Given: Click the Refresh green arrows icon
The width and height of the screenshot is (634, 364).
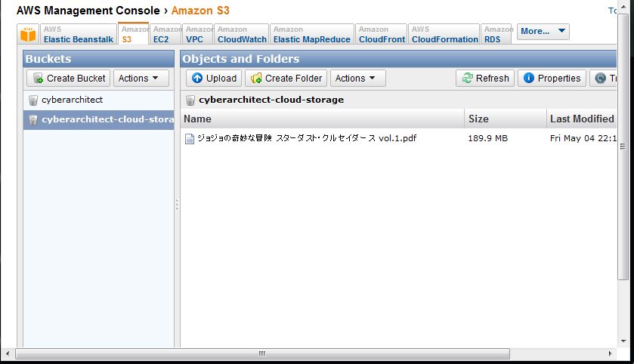Looking at the screenshot, I should pyautogui.click(x=468, y=78).
